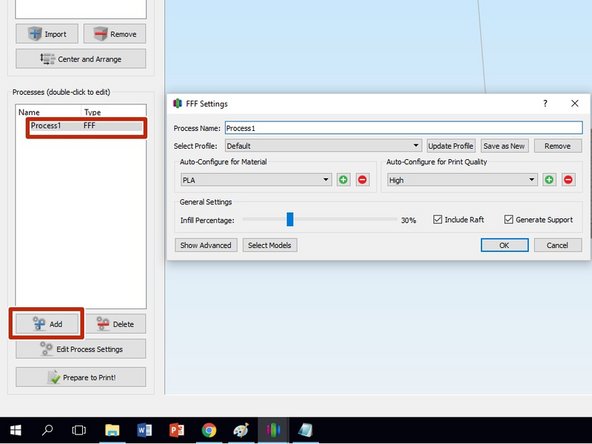The image size is (592, 444).
Task: Add a new process
Action: point(47,324)
